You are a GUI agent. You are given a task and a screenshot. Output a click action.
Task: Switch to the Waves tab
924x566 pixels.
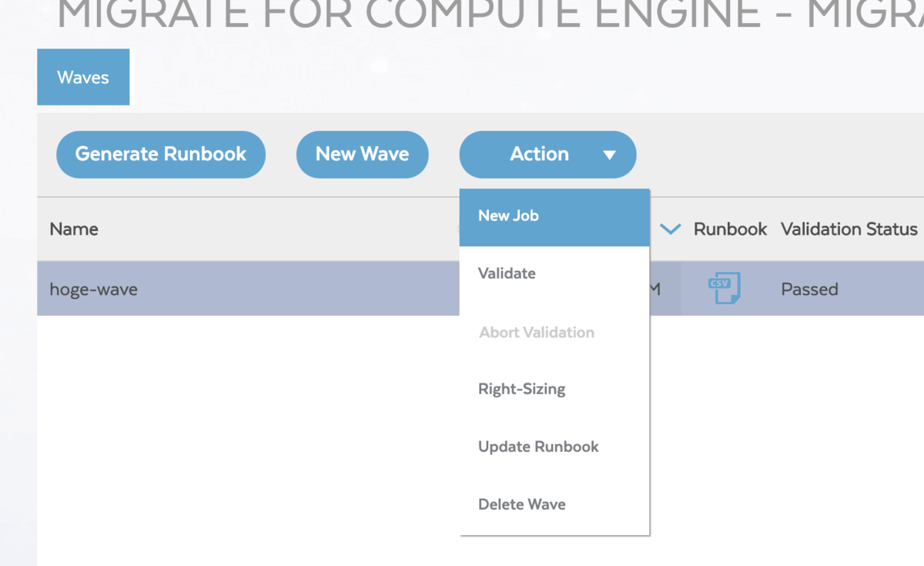(x=83, y=77)
